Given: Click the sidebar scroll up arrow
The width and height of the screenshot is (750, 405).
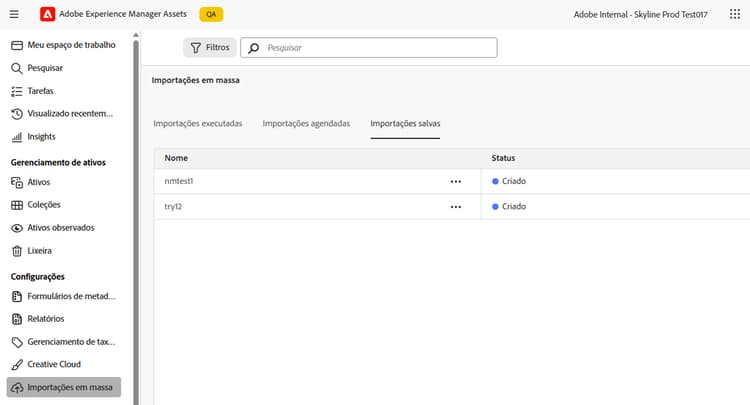Looking at the screenshot, I should pyautogui.click(x=136, y=35).
